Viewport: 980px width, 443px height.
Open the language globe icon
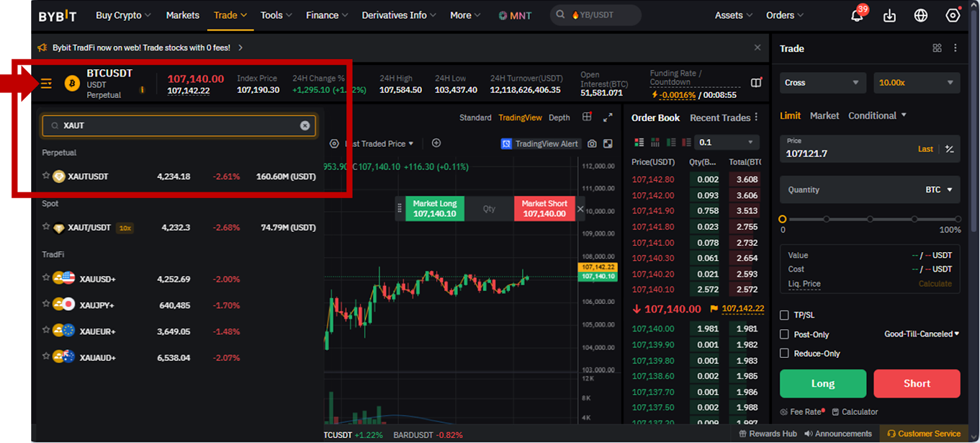[921, 15]
